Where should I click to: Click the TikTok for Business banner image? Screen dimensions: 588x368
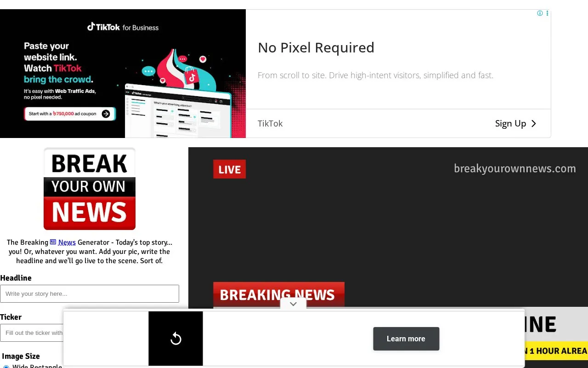pyautogui.click(x=123, y=74)
